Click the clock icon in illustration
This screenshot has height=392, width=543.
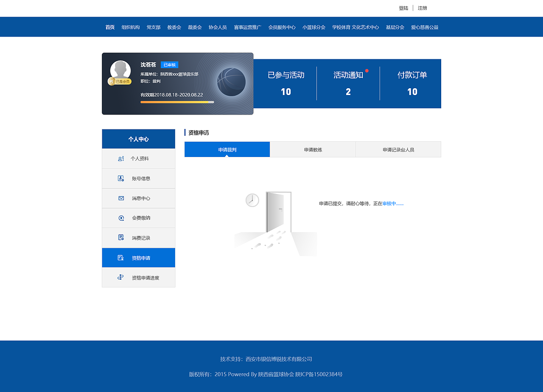pos(252,200)
